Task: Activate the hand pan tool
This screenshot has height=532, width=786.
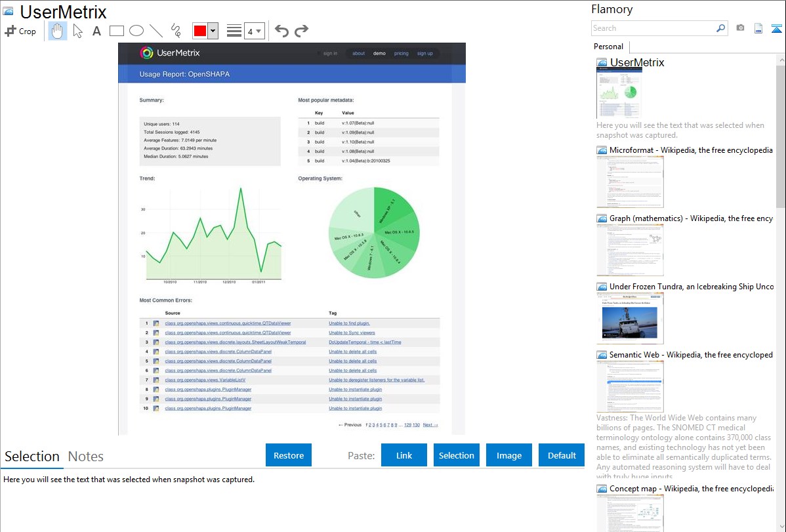Action: point(58,31)
